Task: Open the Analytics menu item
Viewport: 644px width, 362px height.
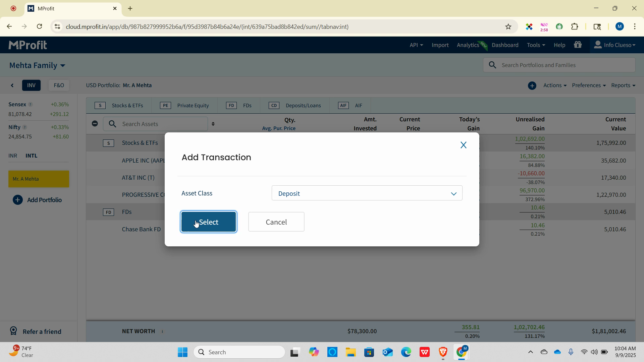Action: [x=468, y=45]
